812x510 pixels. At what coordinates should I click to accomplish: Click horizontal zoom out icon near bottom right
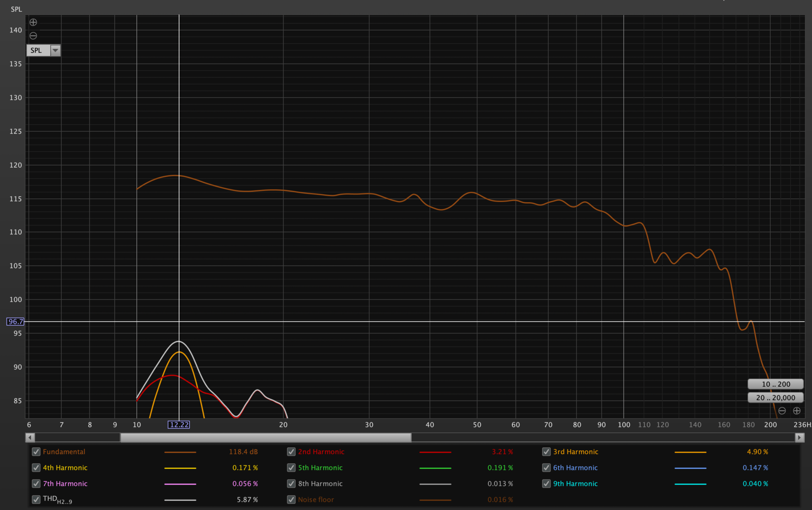(782, 411)
